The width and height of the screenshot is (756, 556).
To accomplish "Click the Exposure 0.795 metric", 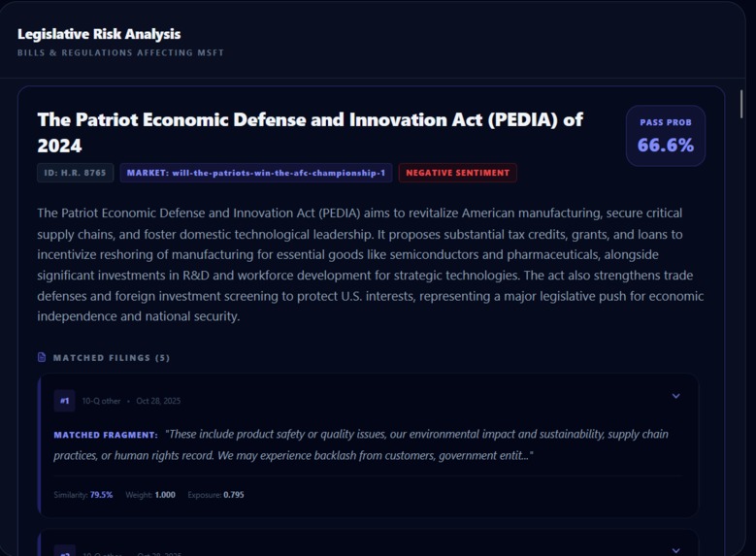I will [215, 495].
